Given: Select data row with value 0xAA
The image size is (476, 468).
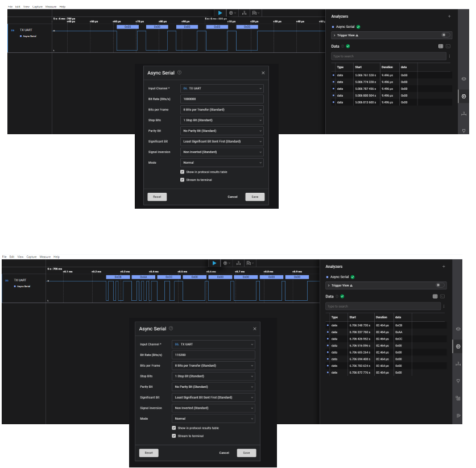Looking at the screenshot, I should tap(386, 332).
